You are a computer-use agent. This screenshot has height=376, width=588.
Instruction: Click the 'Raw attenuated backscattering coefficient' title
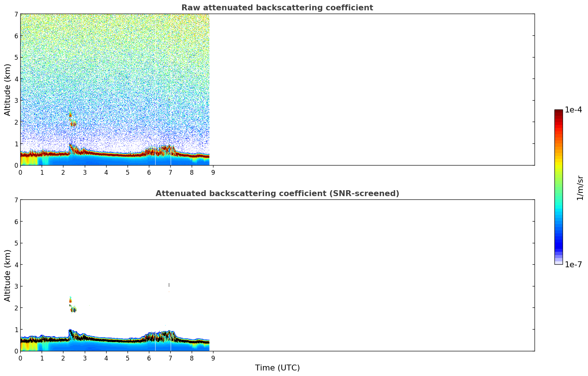tap(277, 8)
